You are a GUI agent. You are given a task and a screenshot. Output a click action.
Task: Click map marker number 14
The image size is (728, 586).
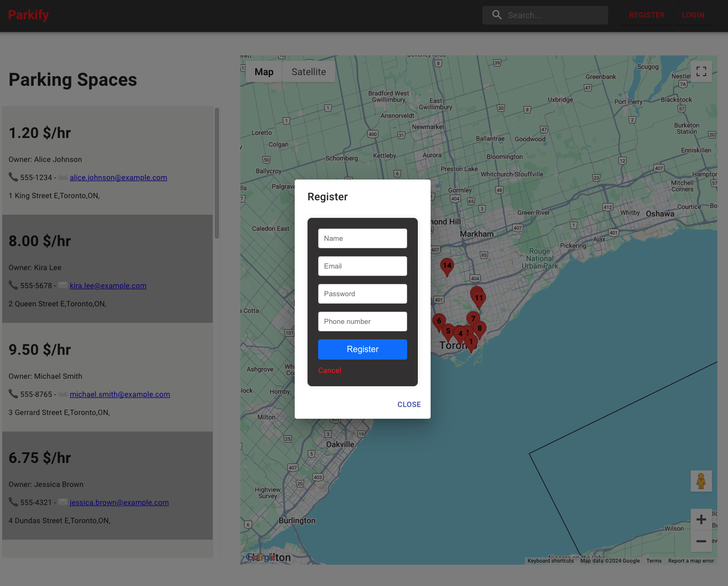point(447,266)
